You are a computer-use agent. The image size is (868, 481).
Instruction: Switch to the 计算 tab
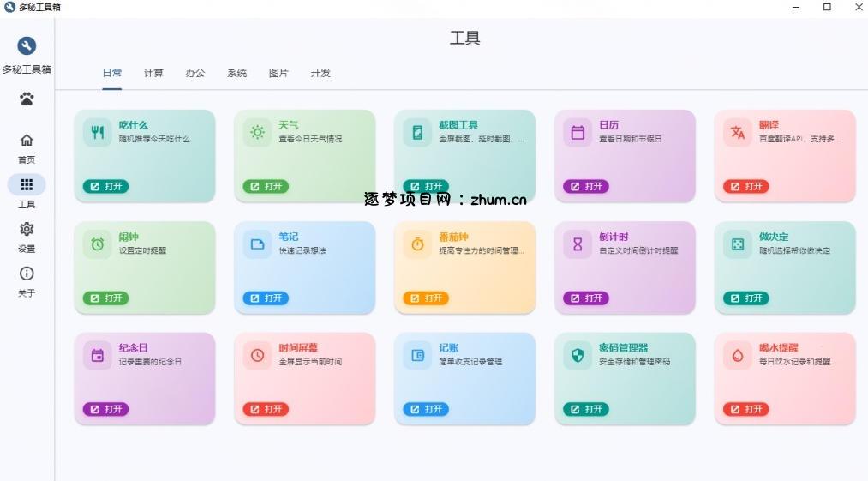[x=153, y=73]
